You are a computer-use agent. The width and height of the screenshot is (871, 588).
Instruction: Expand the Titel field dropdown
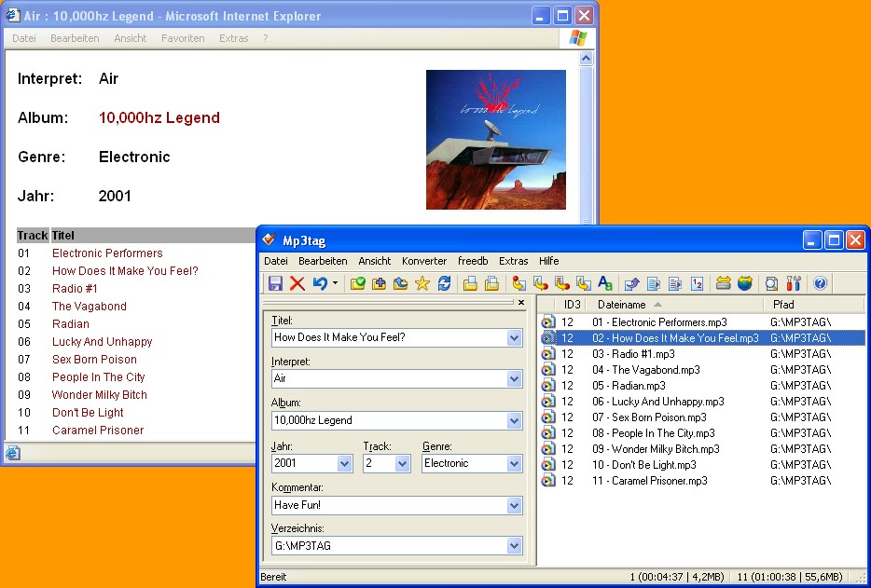tap(515, 338)
